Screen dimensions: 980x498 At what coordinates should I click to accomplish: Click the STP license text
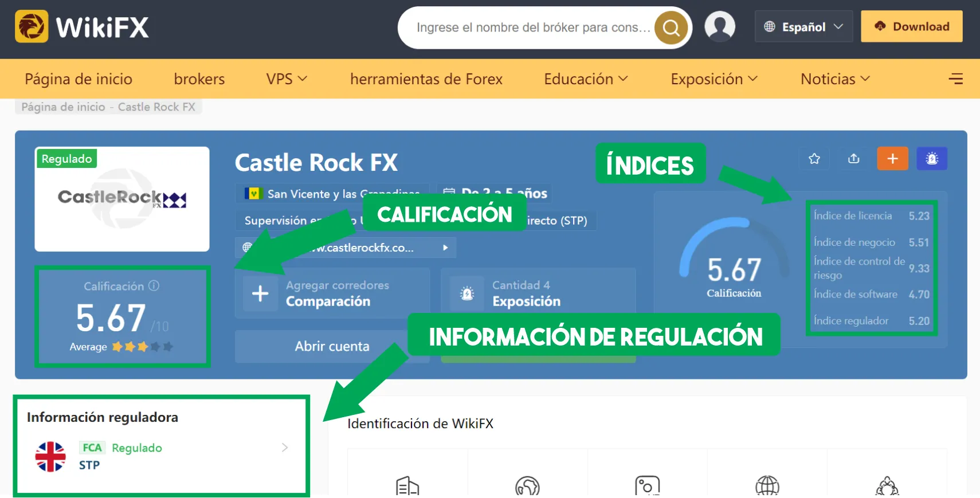coord(89,465)
